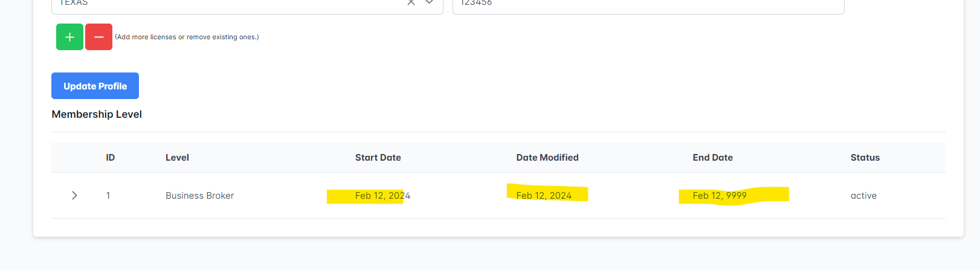Open the TEXAS state dropdown arrow
Image resolution: width=980 pixels, height=270 pixels.
(x=430, y=2)
